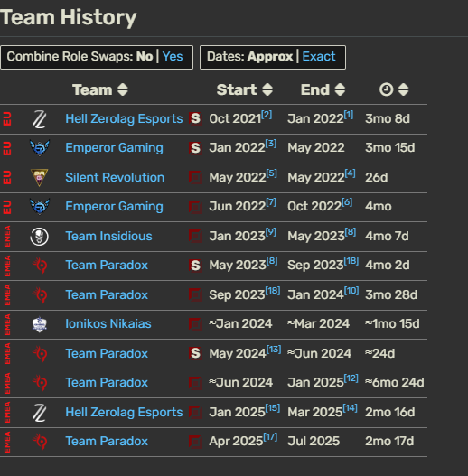Click the role icon next to Silent Revolution
This screenshot has height=476, width=468.
coord(195,177)
